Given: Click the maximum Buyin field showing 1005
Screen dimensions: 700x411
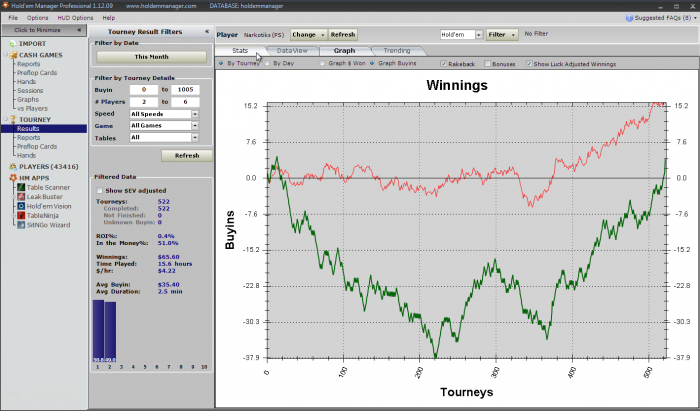Looking at the screenshot, I should (x=185, y=90).
